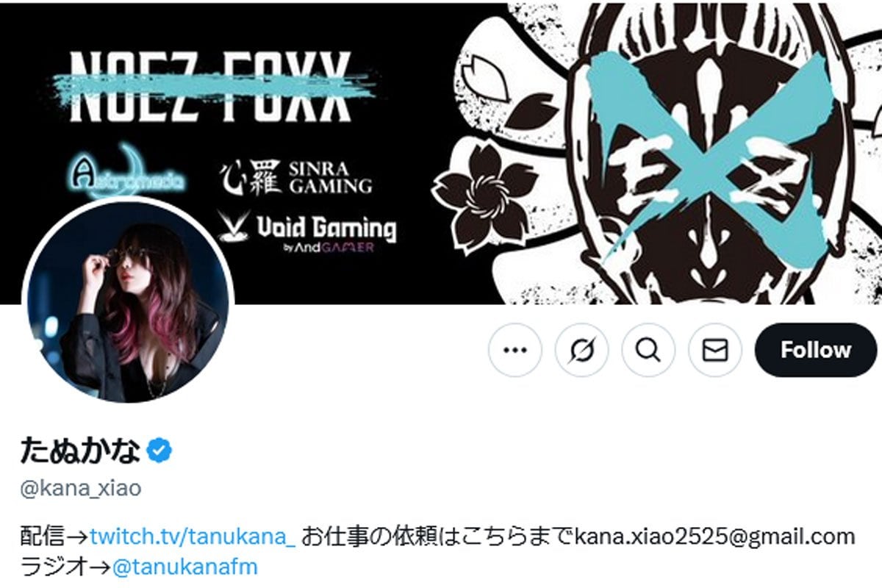Open the profile banner header image

(x=441, y=152)
